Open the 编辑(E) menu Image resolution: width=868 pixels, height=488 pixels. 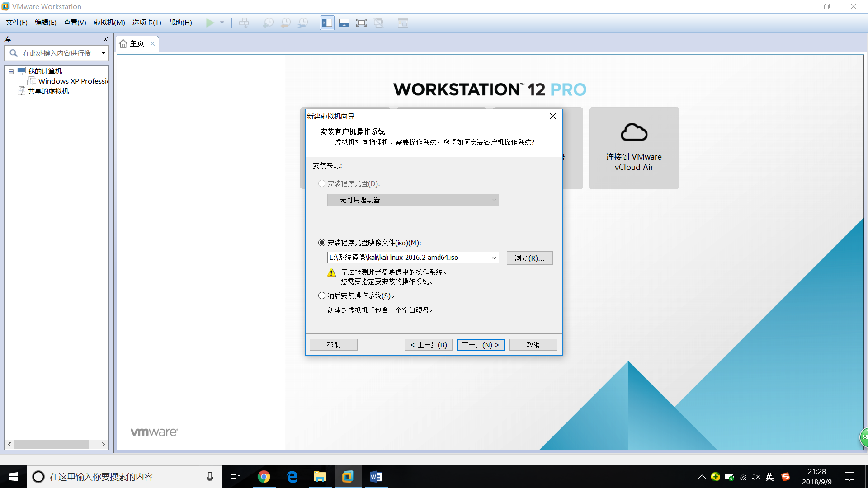point(45,23)
